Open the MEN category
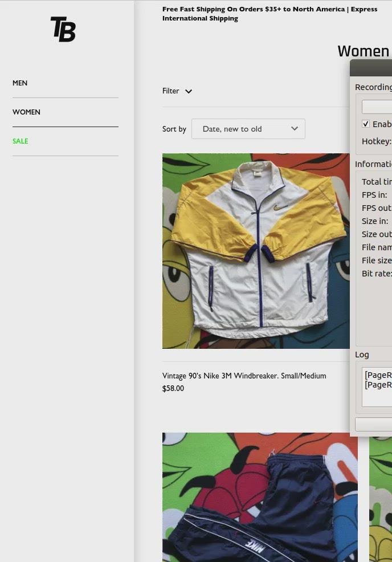 20,83
